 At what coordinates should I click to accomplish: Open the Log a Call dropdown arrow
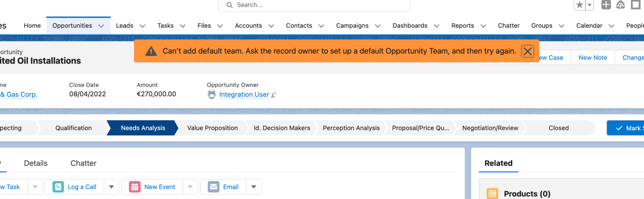click(111, 187)
